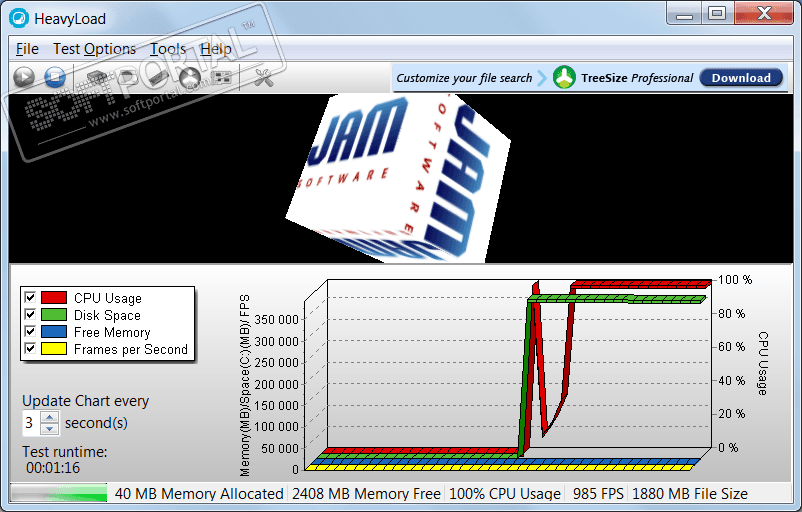Click the HeavyLoad app icon in title bar
Image resolution: width=802 pixels, height=512 pixels.
(x=19, y=18)
